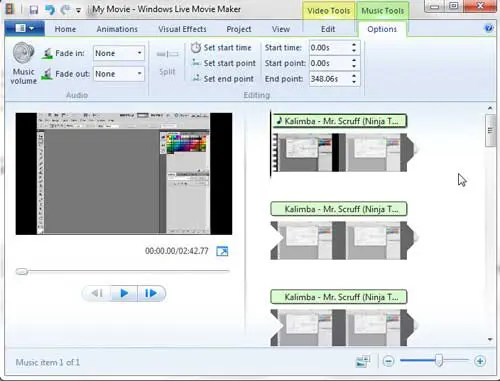Open the Music volume control

[x=23, y=63]
